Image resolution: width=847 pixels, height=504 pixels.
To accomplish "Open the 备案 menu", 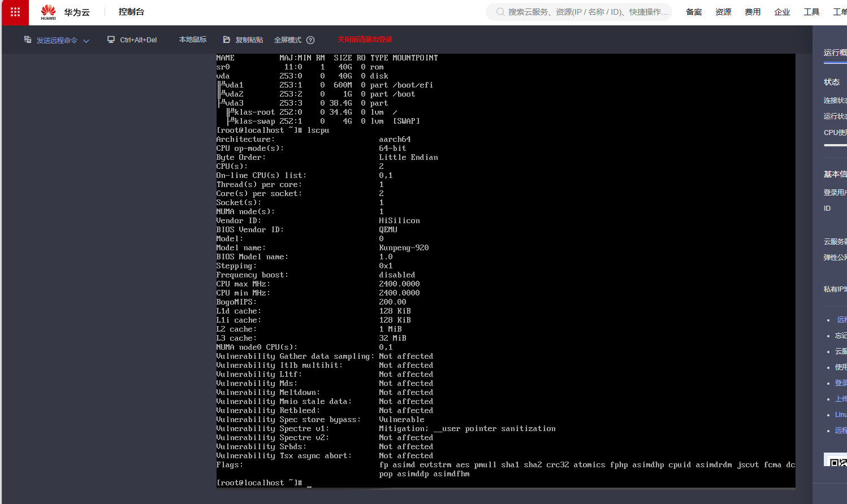I will pos(694,12).
